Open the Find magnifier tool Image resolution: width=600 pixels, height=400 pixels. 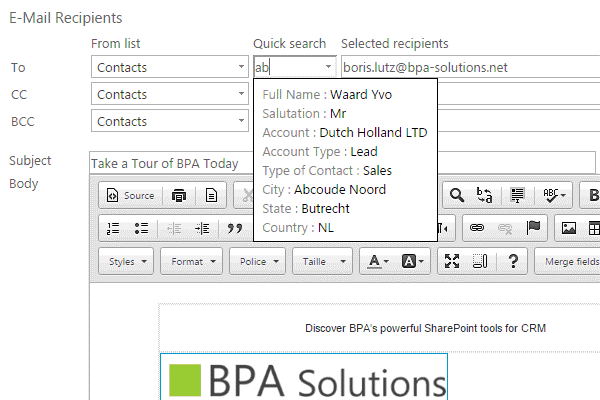[457, 195]
